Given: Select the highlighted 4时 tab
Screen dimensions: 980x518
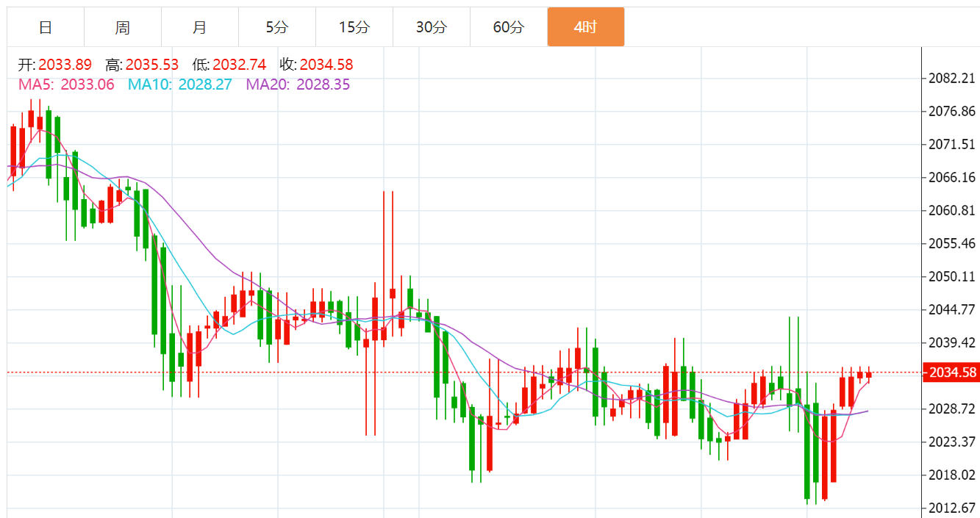Looking at the screenshot, I should pyautogui.click(x=586, y=27).
